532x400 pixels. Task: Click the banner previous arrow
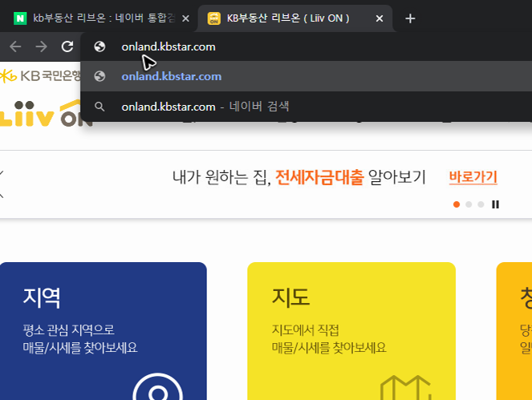[x=2, y=184]
